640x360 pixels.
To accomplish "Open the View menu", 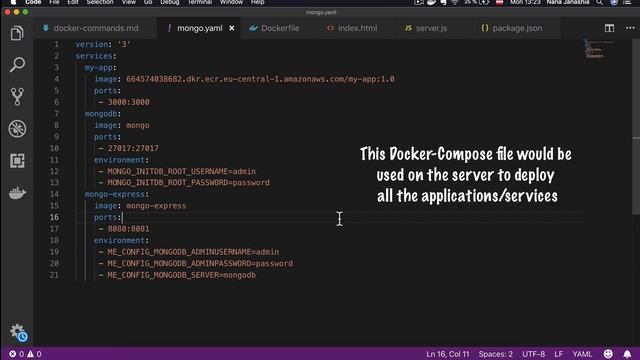I will click(129, 2).
